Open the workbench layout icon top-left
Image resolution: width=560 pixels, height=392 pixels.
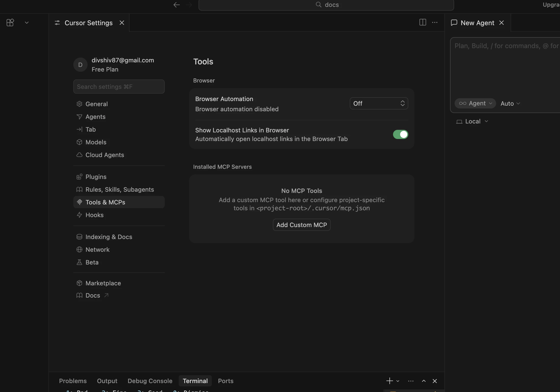tap(10, 22)
